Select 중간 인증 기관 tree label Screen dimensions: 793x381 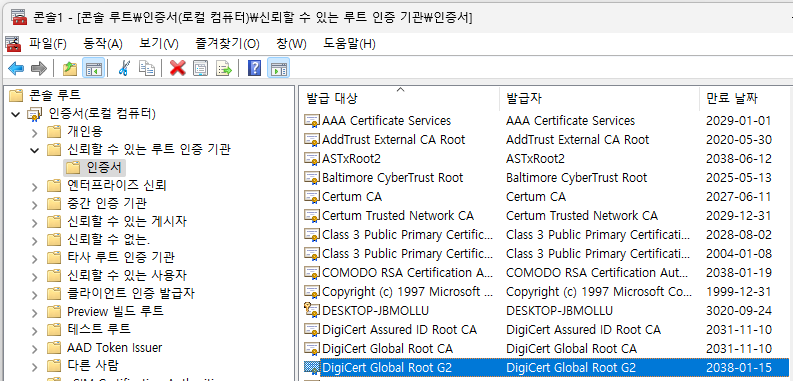107,203
